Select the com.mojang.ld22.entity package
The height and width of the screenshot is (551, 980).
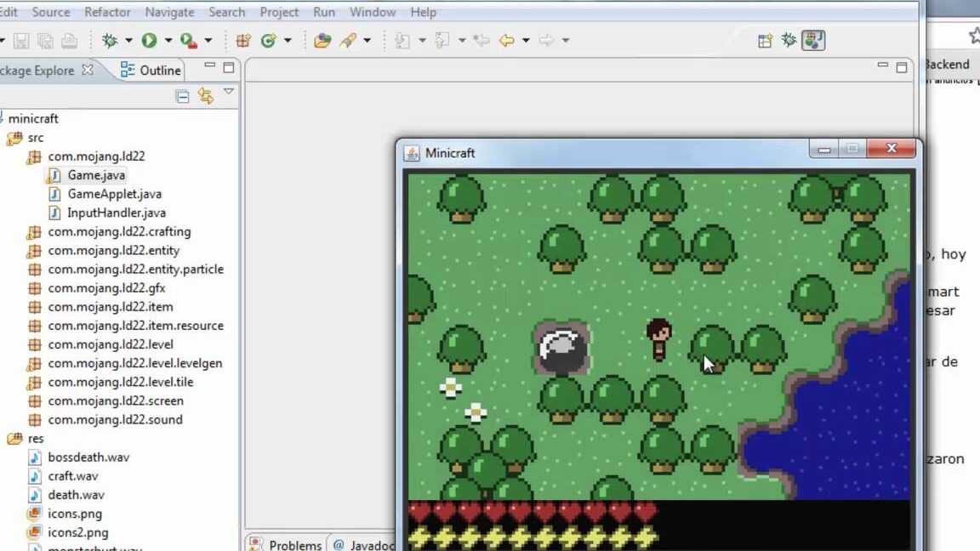pos(113,250)
